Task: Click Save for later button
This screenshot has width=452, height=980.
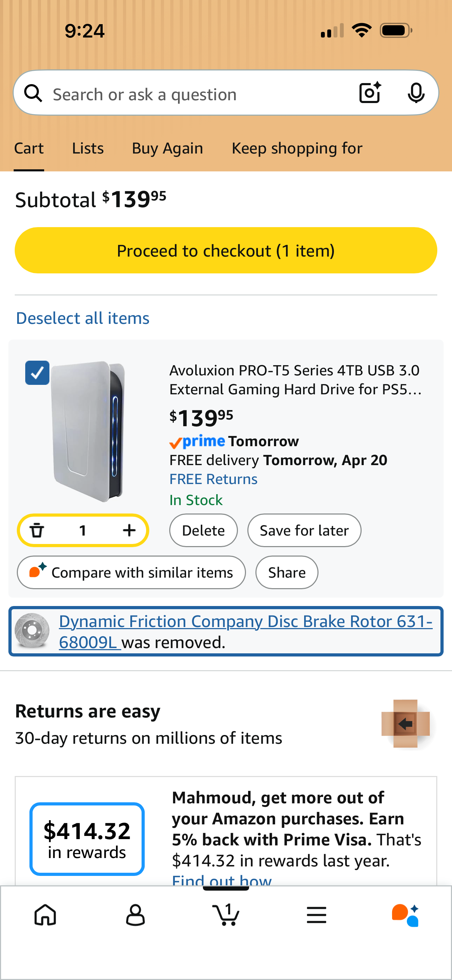Action: (x=304, y=530)
